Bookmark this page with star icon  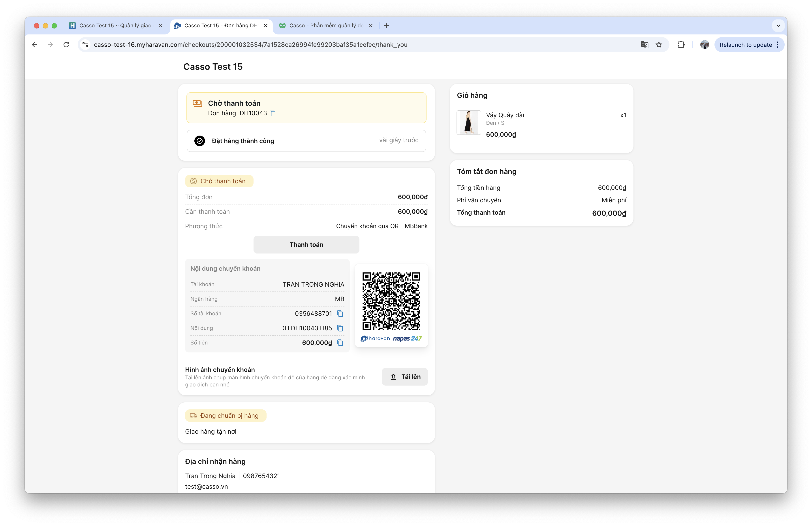click(x=659, y=45)
